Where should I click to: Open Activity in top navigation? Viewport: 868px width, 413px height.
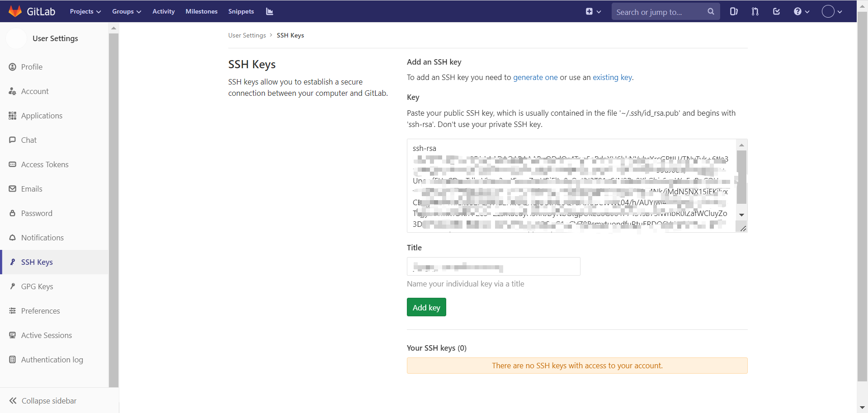(164, 11)
